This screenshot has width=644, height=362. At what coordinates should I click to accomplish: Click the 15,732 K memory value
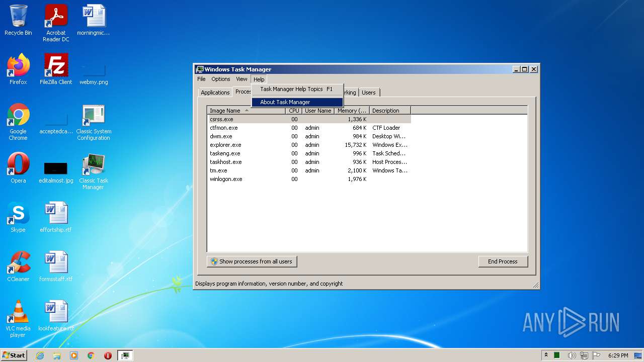click(355, 145)
